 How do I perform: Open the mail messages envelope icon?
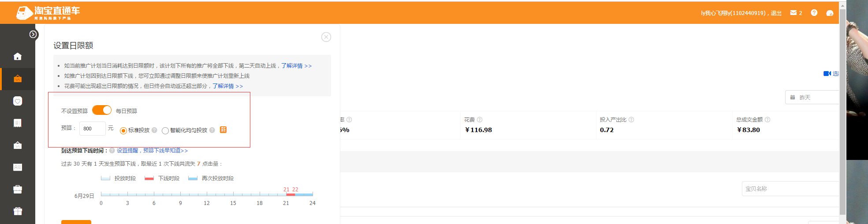click(793, 13)
